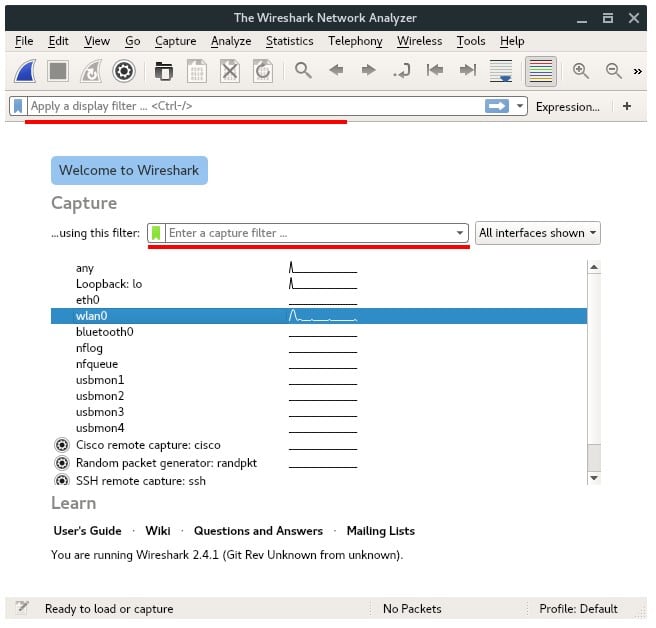Viewport: 656px width, 628px height.
Task: Select the any interface
Action: pyautogui.click(x=319, y=268)
